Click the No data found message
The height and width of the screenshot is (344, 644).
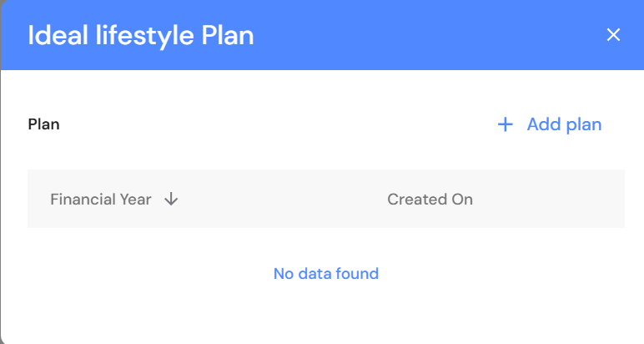point(325,273)
